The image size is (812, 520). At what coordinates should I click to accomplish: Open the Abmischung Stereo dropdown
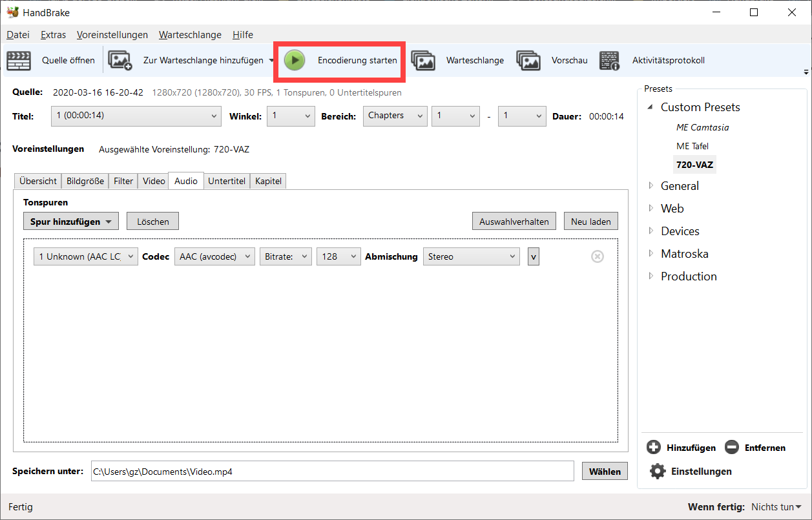[471, 256]
